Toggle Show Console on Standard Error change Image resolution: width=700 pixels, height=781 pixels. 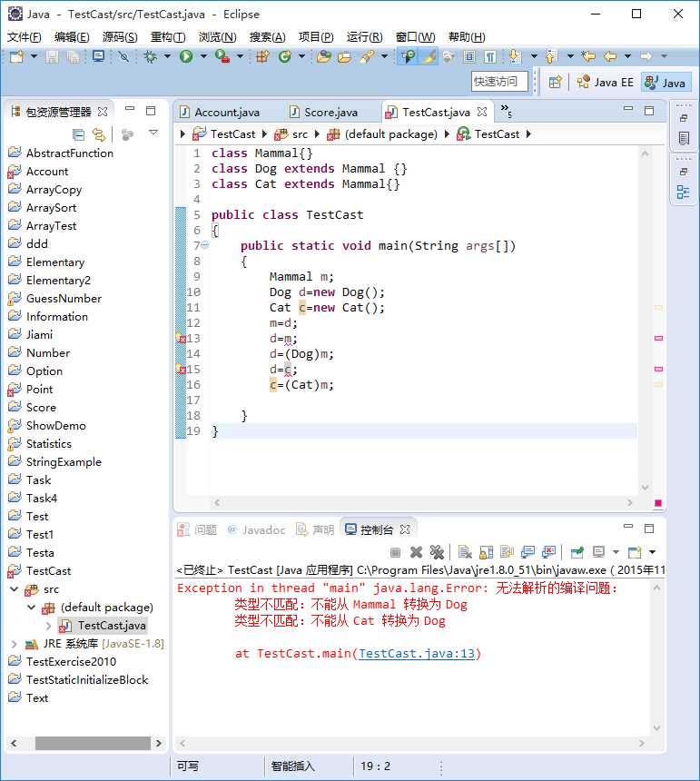(548, 552)
